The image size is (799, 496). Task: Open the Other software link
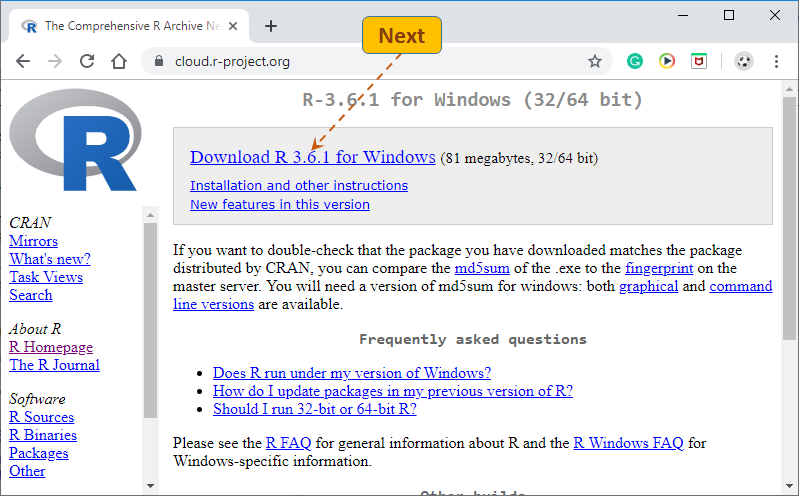(27, 471)
